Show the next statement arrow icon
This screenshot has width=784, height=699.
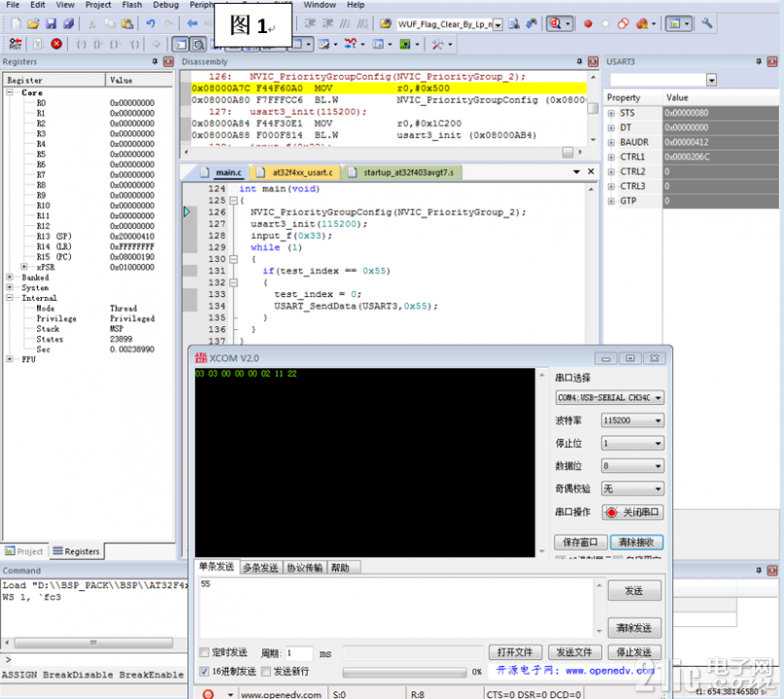pyautogui.click(x=156, y=44)
